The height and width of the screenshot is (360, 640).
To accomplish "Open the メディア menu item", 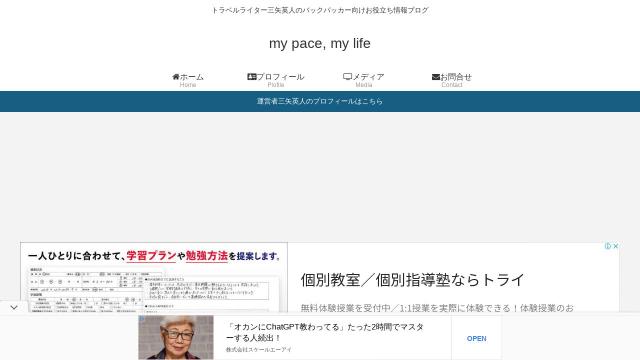I will pyautogui.click(x=364, y=80).
